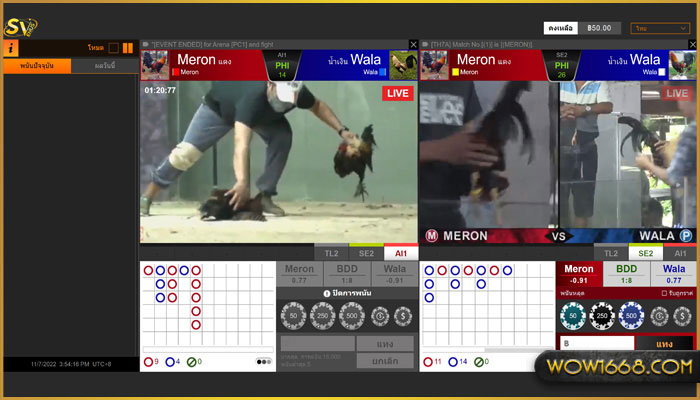Screen dimensions: 700x400
Task: Click the dollar chip in left betting panel
Action: (402, 316)
